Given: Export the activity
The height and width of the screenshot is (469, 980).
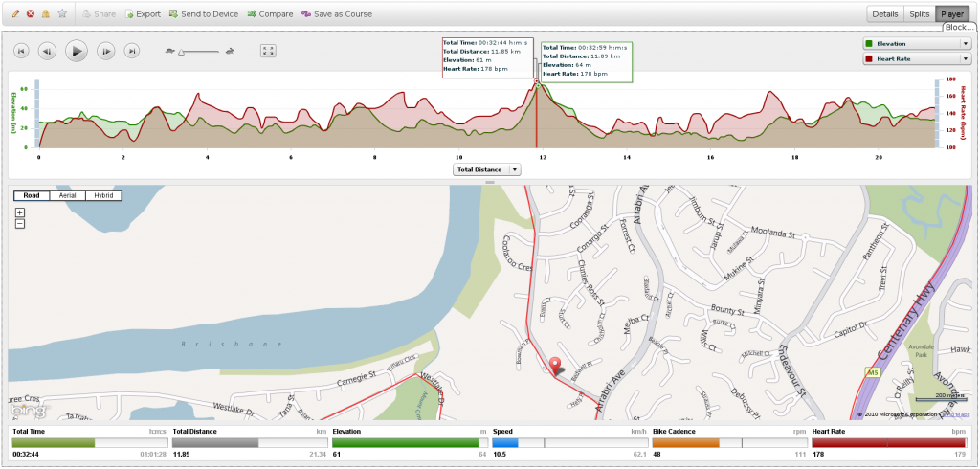Looking at the screenshot, I should coord(143,13).
